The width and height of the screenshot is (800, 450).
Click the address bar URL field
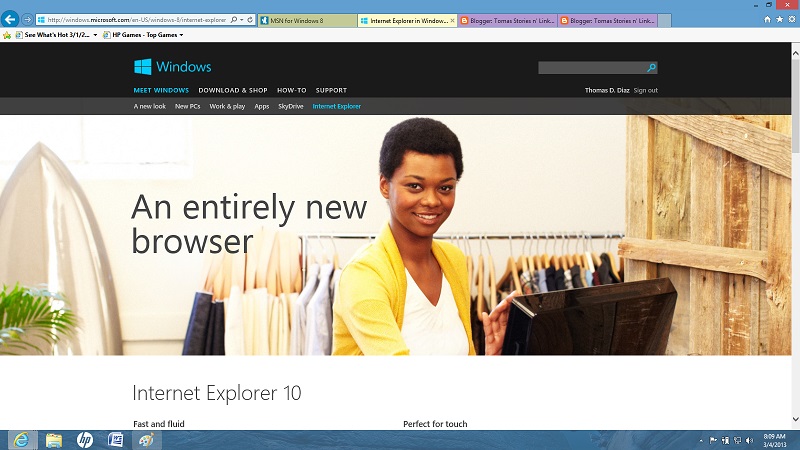136,20
